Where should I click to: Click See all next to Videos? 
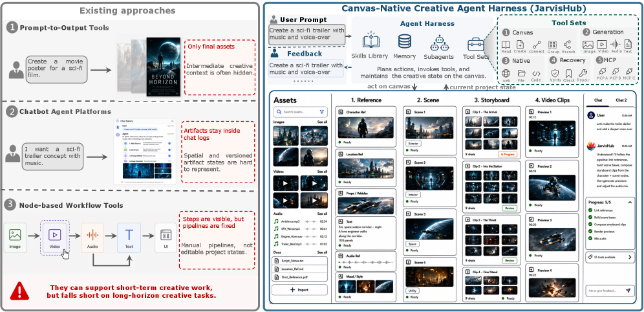pyautogui.click(x=322, y=172)
